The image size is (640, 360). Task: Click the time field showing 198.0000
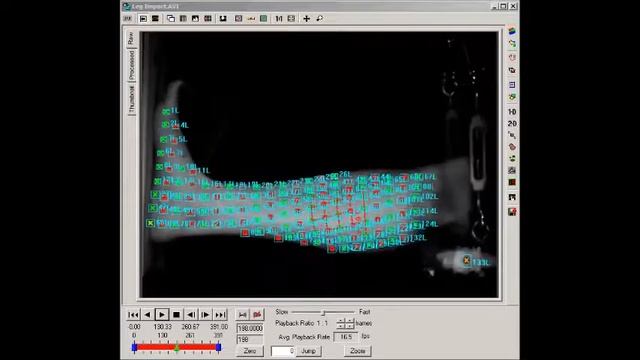[250, 328]
